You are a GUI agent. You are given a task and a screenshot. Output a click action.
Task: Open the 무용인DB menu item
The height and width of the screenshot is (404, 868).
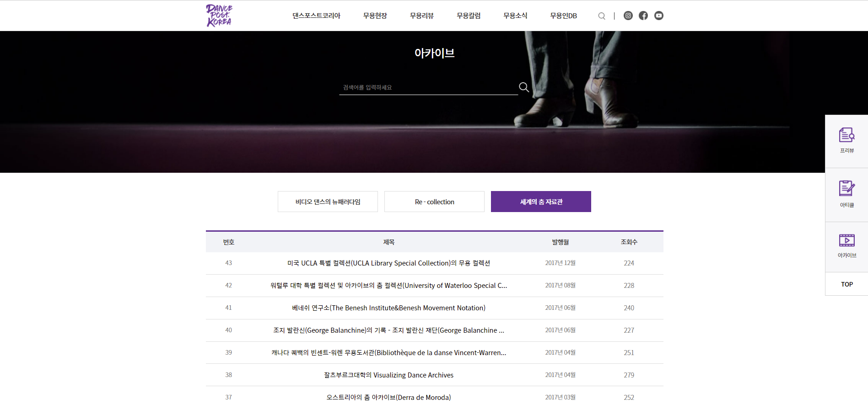pyautogui.click(x=563, y=16)
